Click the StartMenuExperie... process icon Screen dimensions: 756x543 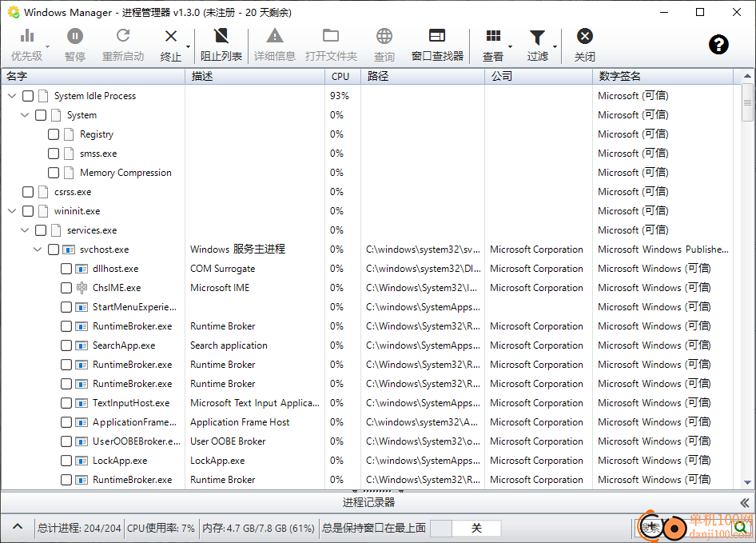[82, 307]
